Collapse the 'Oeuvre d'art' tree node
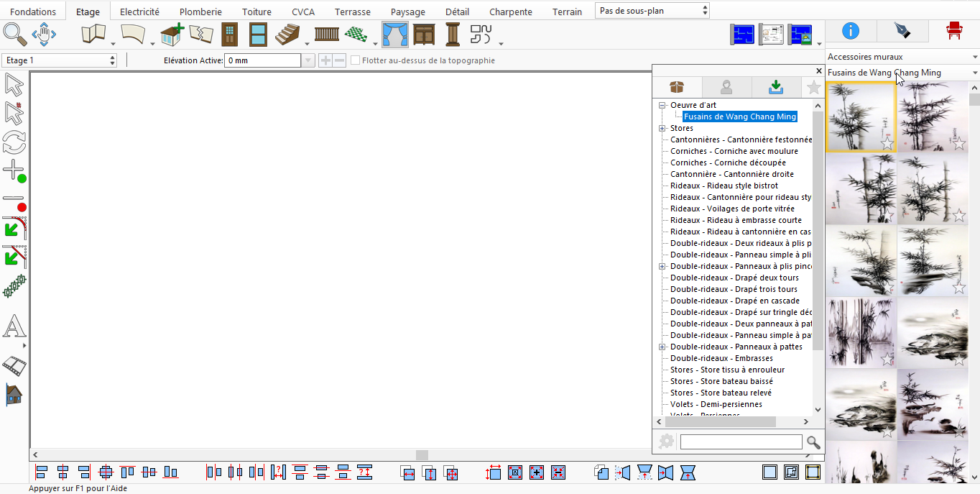The width and height of the screenshot is (980, 494). pyautogui.click(x=662, y=105)
